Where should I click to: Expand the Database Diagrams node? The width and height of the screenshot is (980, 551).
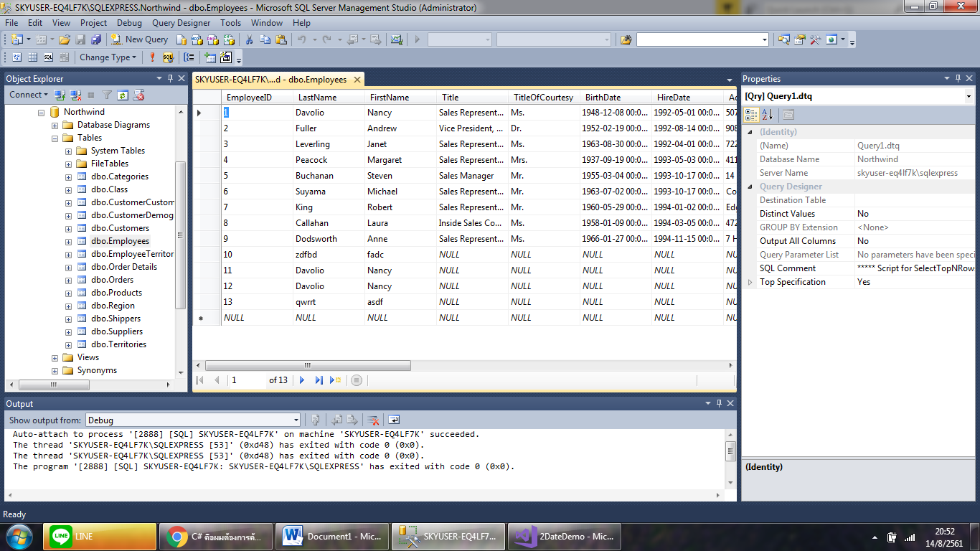(x=55, y=125)
